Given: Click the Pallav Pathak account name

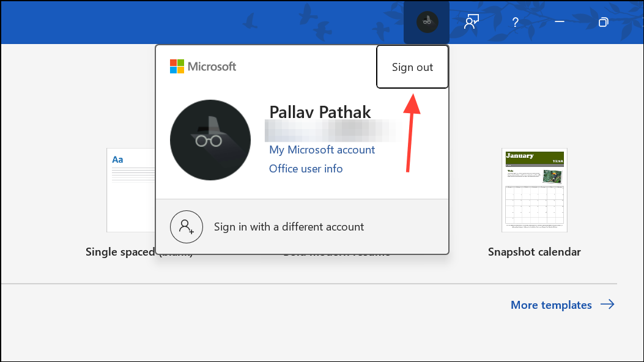Looking at the screenshot, I should tap(320, 112).
